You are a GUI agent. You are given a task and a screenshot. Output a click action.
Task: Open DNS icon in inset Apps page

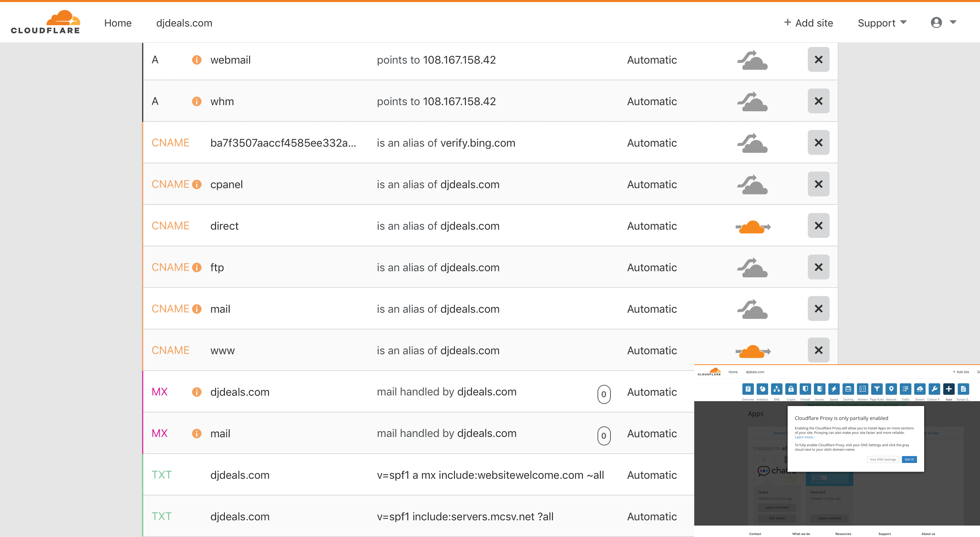(x=776, y=389)
